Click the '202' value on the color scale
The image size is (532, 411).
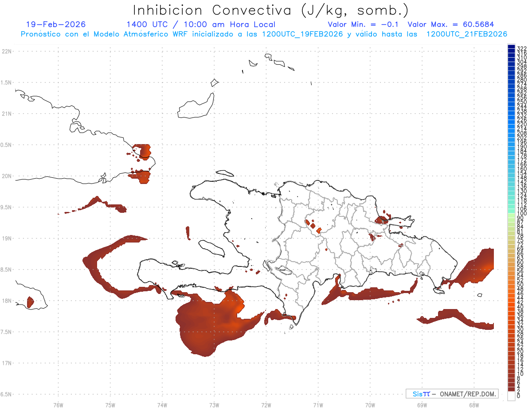(522, 137)
